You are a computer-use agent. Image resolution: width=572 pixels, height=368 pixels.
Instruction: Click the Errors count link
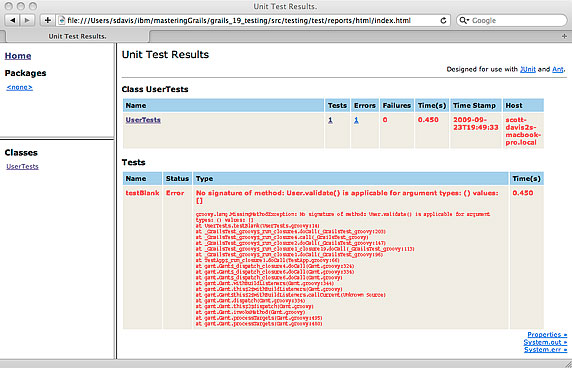coord(356,120)
